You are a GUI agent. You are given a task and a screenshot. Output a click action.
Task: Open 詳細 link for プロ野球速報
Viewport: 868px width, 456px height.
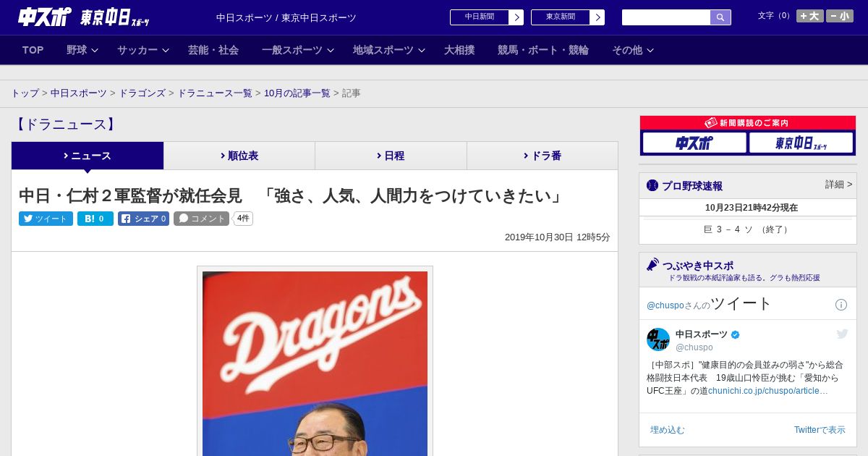838,185
